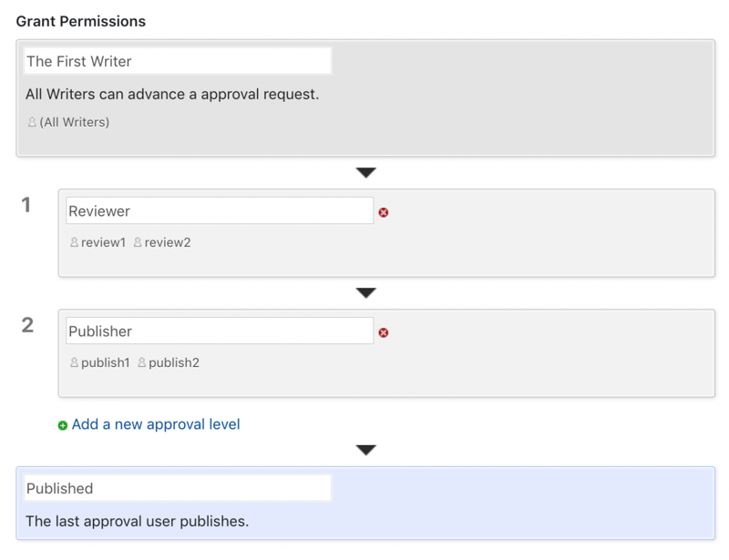Click the user icon beside review1

(x=75, y=243)
